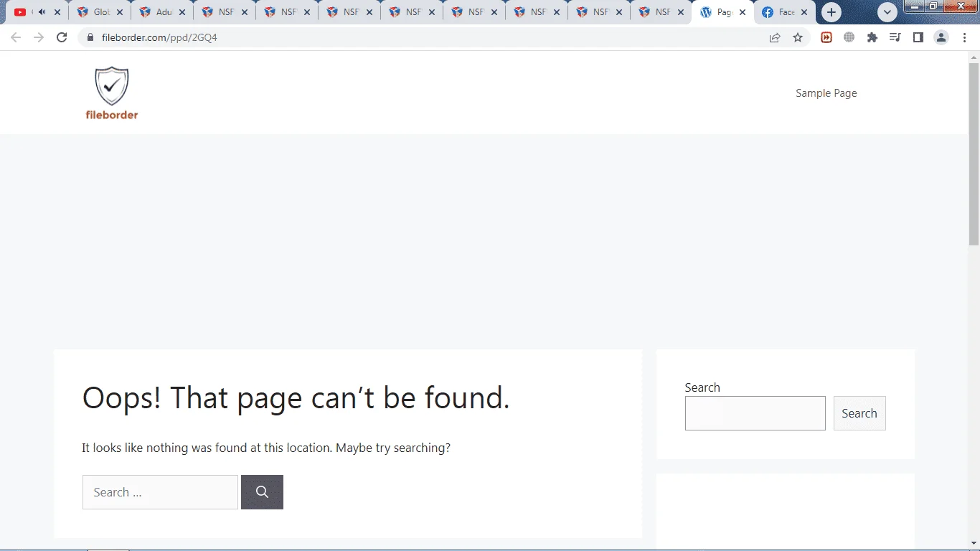980x551 pixels.
Task: Open the red extension icon in toolbar
Action: 826,37
